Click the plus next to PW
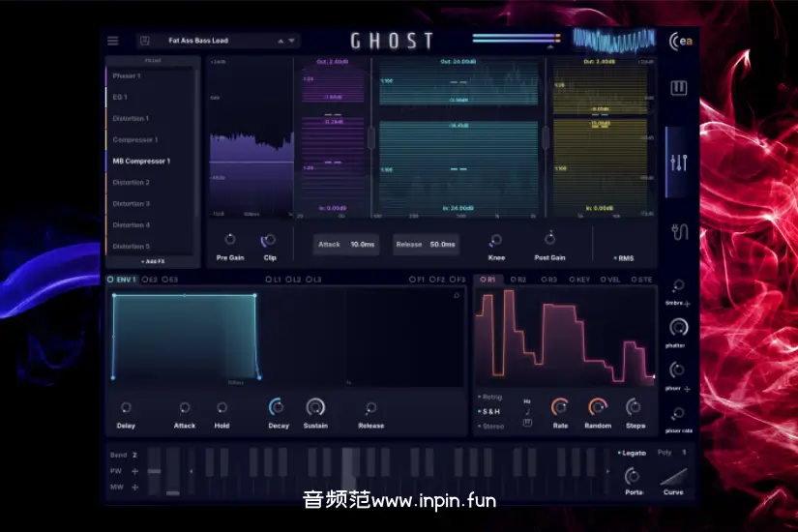 (x=134, y=471)
